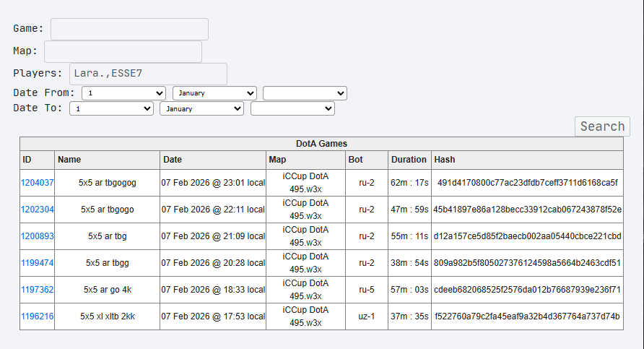Image resolution: width=644 pixels, height=349 pixels.
Task: Expand the Date From month dropdown
Action: [214, 93]
